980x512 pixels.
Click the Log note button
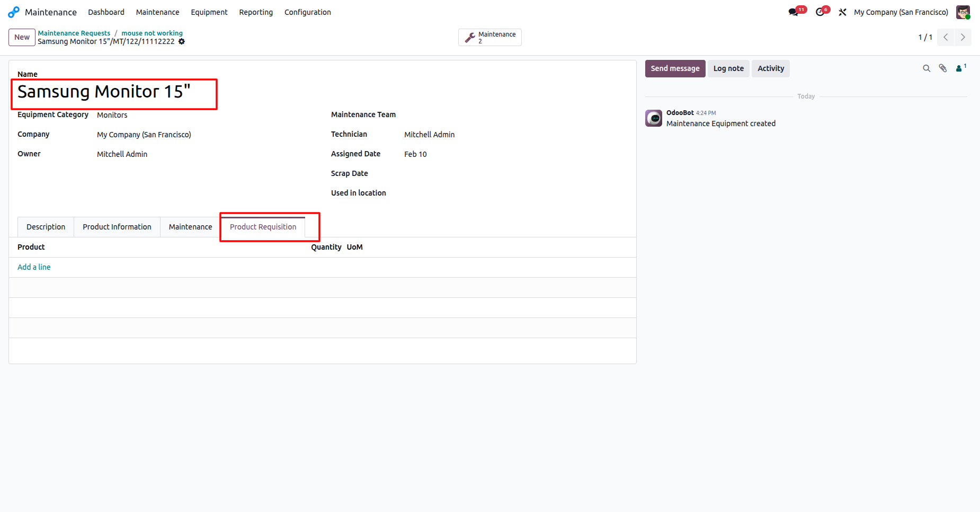tap(728, 68)
